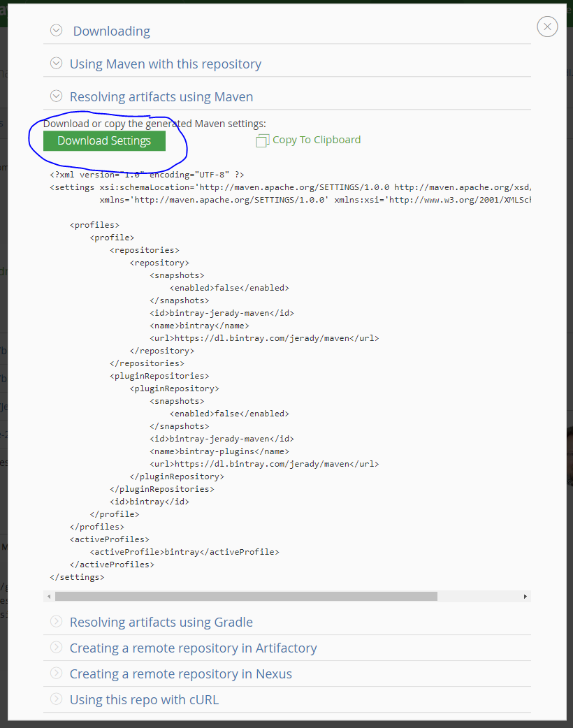The height and width of the screenshot is (728, 573).
Task: Collapse the Downloading section chevron
Action: click(56, 31)
